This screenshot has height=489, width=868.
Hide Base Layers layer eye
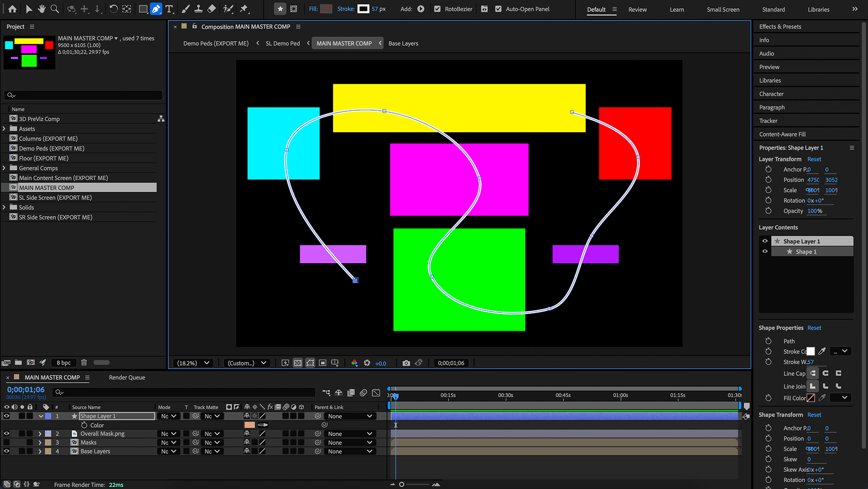coord(6,451)
